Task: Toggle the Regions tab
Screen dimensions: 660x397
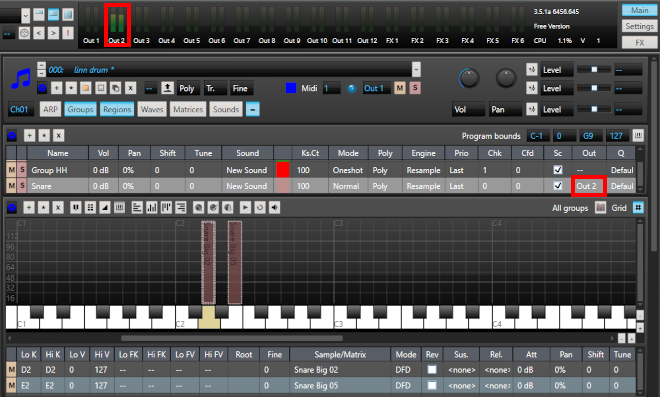Action: pos(117,109)
